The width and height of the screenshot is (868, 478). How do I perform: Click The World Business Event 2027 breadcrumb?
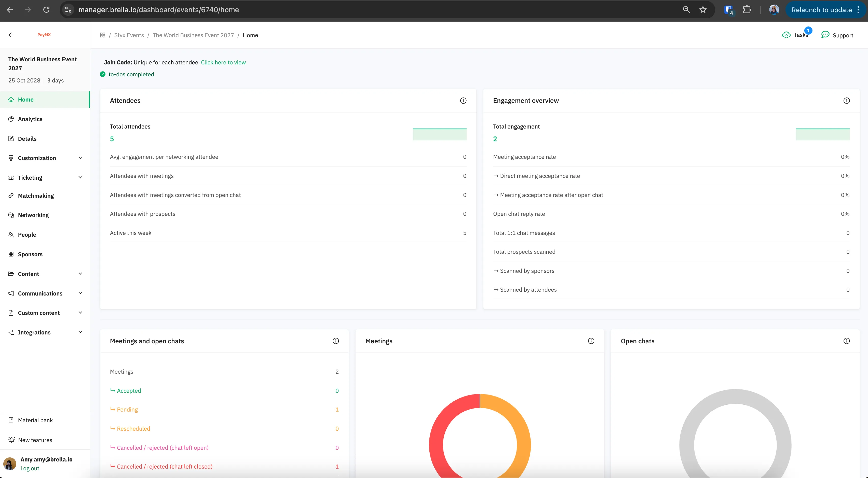pyautogui.click(x=193, y=35)
